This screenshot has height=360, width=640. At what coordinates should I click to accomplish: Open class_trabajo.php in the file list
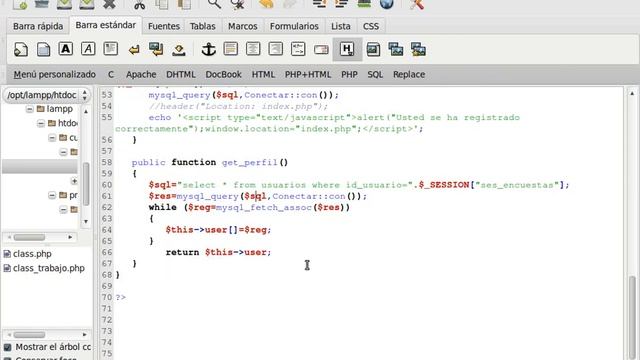(49, 268)
